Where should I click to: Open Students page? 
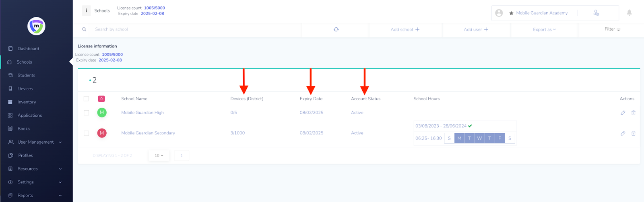click(x=26, y=75)
